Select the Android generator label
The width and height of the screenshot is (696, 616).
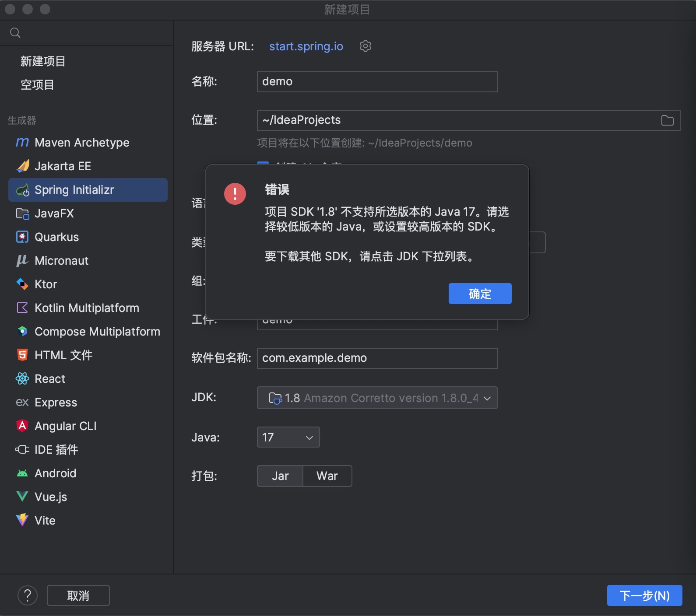pyautogui.click(x=56, y=473)
